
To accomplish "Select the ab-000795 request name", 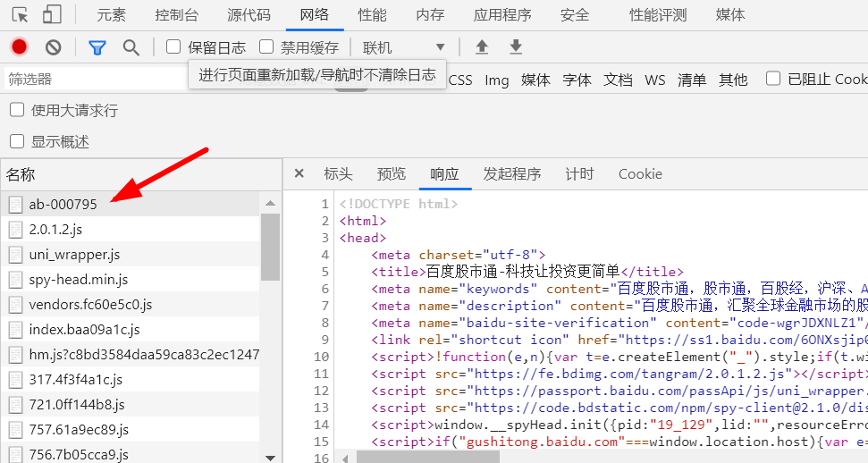I will click(63, 205).
